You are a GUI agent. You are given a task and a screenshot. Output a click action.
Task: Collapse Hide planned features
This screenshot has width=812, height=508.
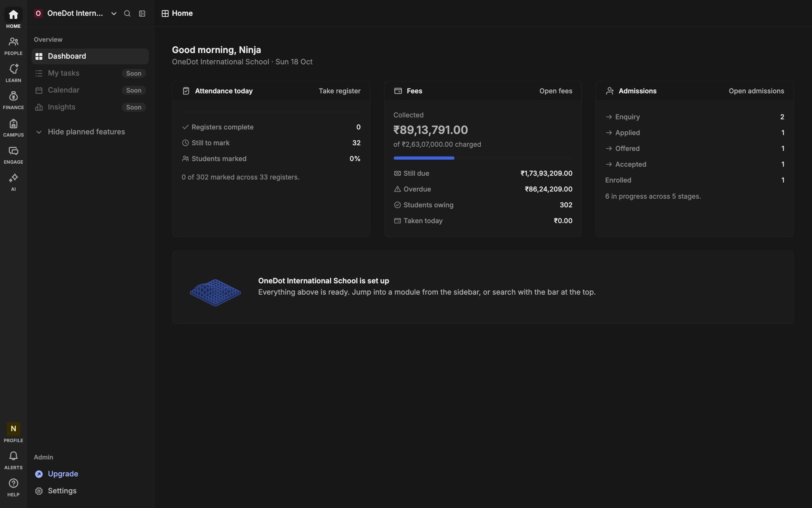tap(90, 132)
